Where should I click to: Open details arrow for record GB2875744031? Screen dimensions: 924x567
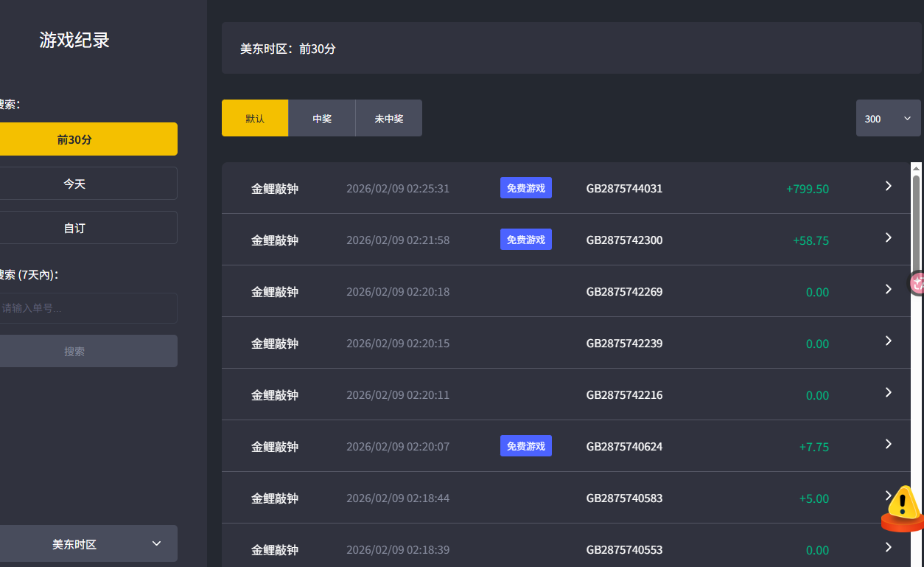[888, 187]
